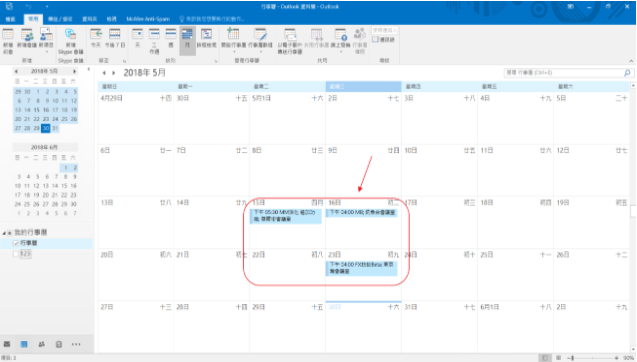Switch to Week view
The height and width of the screenshot is (362, 637).
(x=171, y=39)
